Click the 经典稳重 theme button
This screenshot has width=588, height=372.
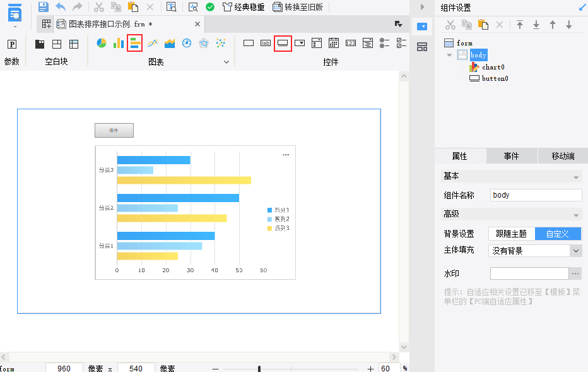[244, 7]
